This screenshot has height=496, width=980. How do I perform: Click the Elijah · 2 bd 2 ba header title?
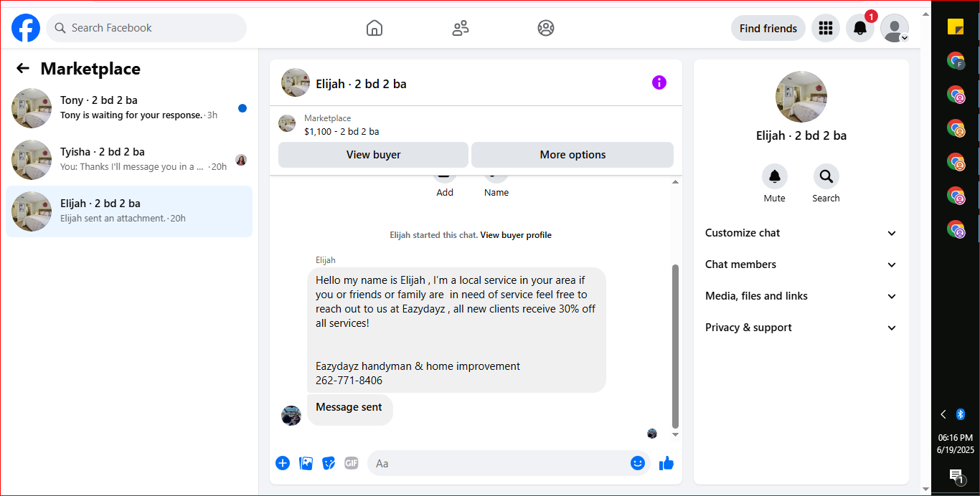(x=361, y=84)
